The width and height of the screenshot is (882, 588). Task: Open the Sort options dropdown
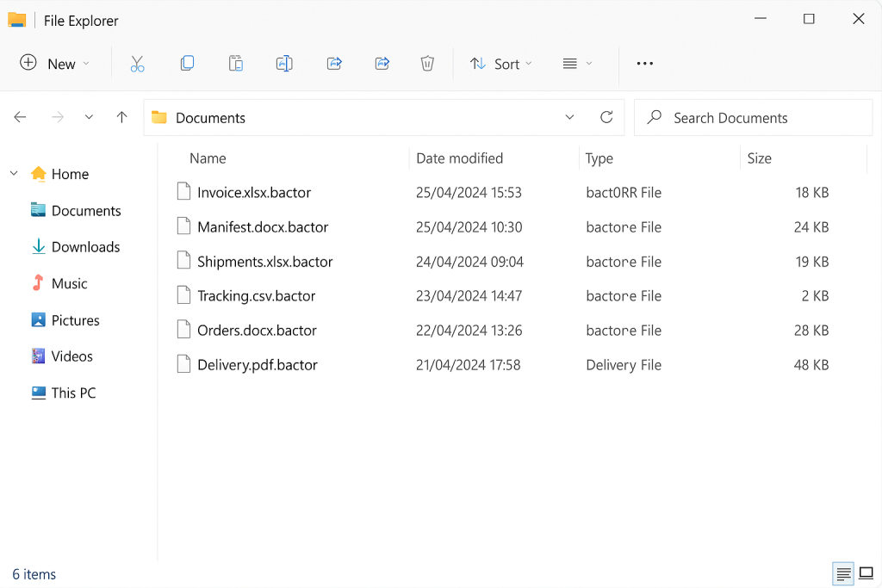501,64
